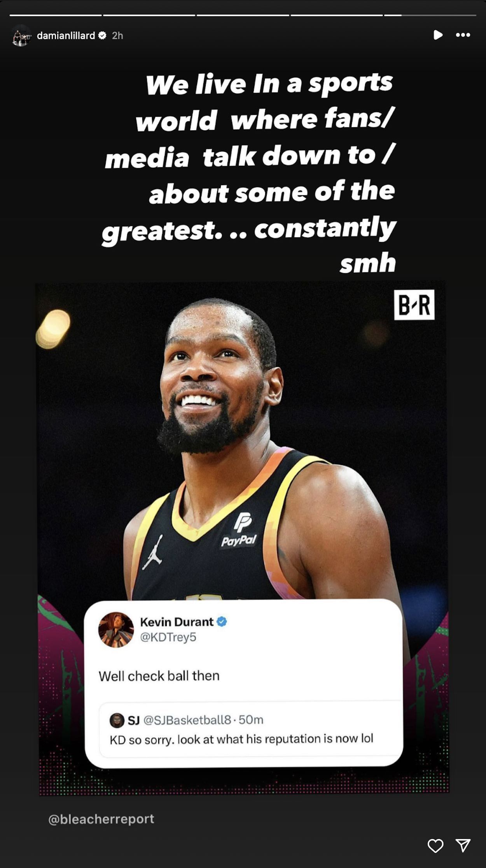Tap the damianlillard username

(x=66, y=35)
